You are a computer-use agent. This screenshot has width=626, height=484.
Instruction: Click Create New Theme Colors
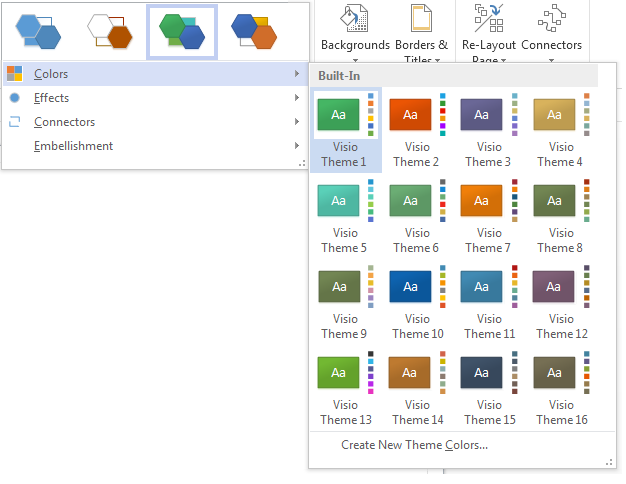pyautogui.click(x=414, y=445)
